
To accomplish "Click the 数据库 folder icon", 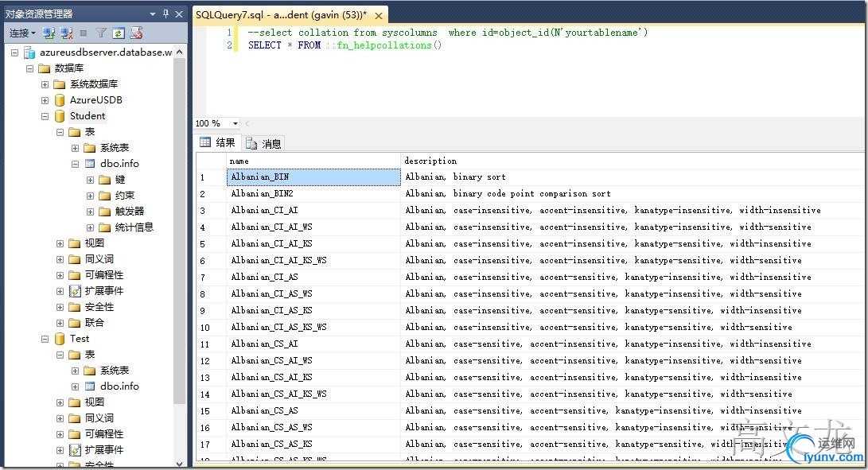I will 45,68.
